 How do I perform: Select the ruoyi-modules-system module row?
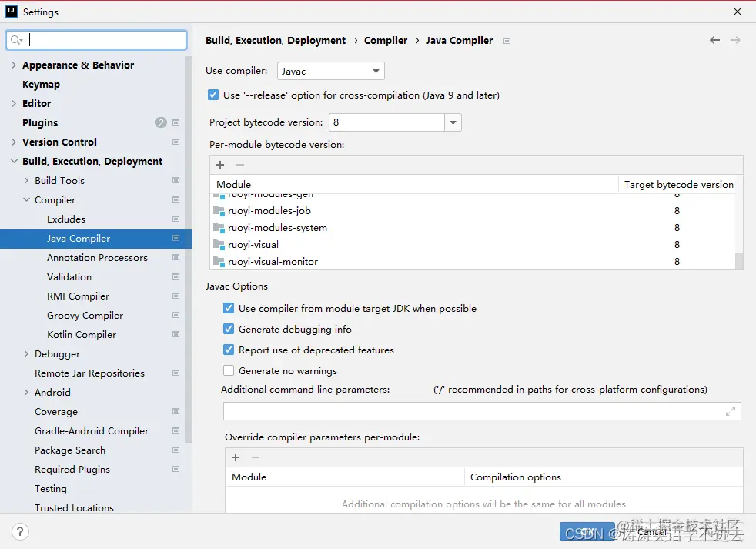click(473, 228)
